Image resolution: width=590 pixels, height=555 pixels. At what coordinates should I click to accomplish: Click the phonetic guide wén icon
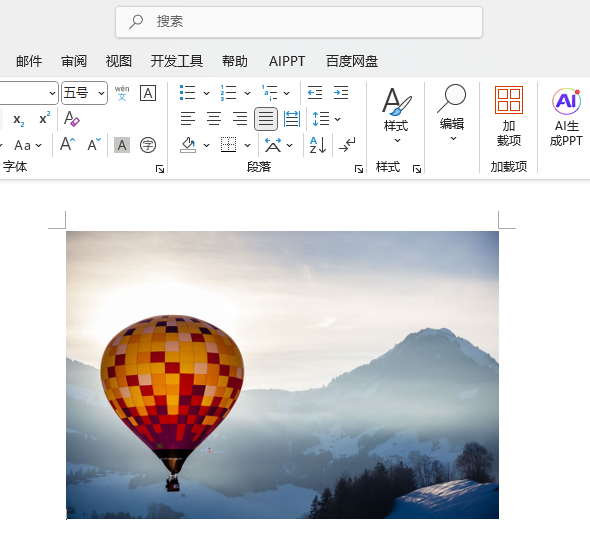click(122, 93)
